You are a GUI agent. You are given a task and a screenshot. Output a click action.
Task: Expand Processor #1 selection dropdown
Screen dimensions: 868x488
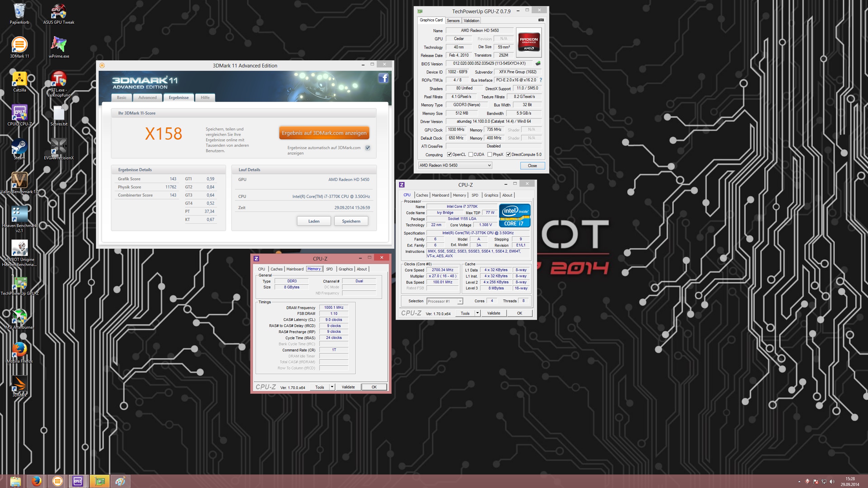(x=445, y=301)
